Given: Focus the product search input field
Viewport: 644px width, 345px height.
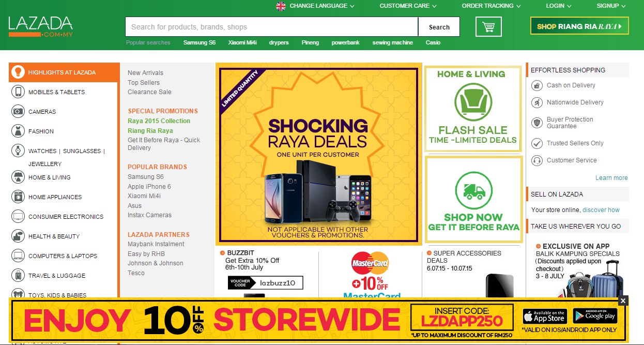Looking at the screenshot, I should 272,27.
